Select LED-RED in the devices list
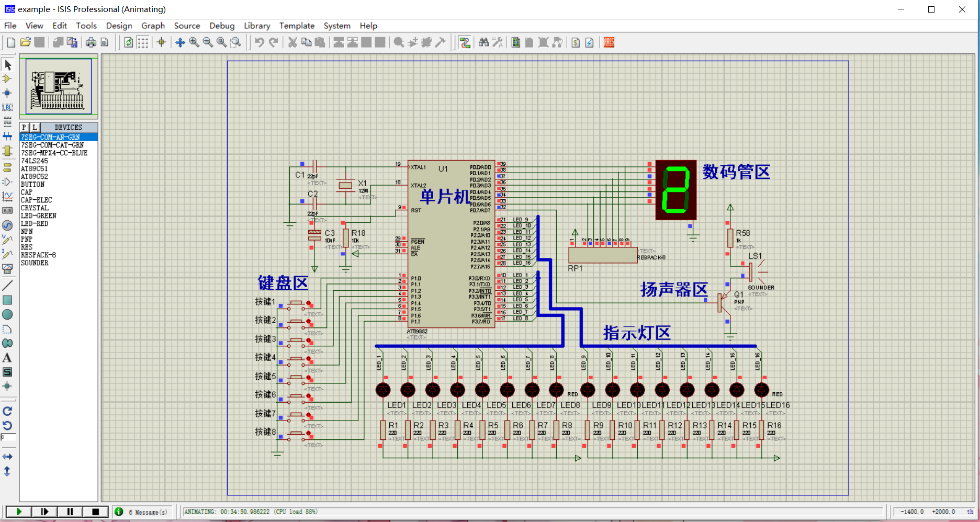Image resolution: width=980 pixels, height=522 pixels. [x=35, y=223]
